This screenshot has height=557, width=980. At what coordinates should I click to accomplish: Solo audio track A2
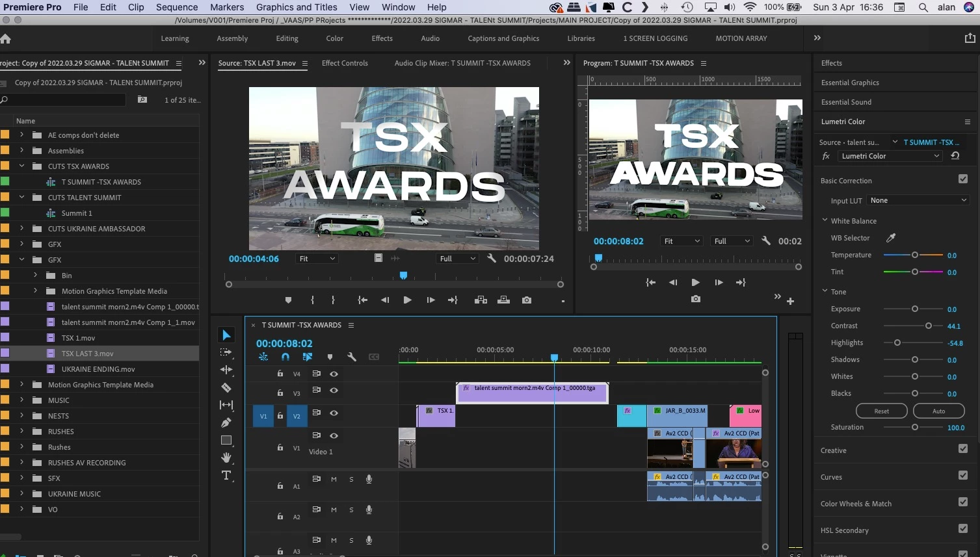[x=351, y=510]
